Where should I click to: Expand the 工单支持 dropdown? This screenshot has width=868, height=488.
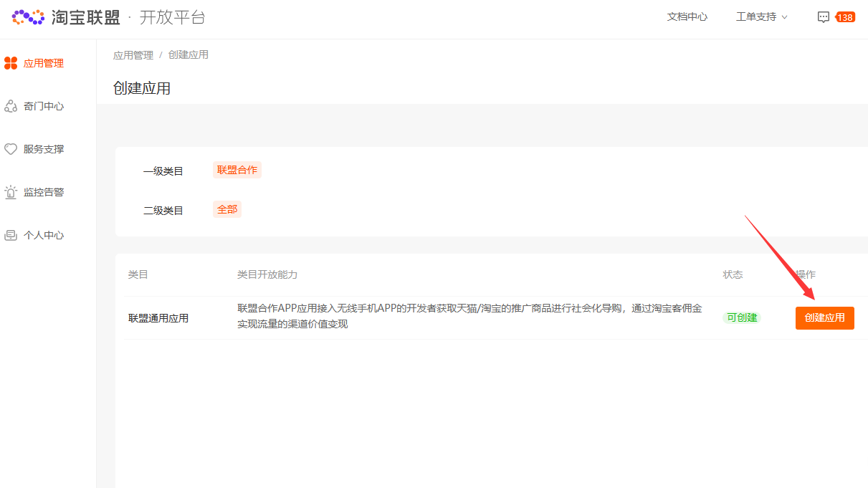coord(762,16)
